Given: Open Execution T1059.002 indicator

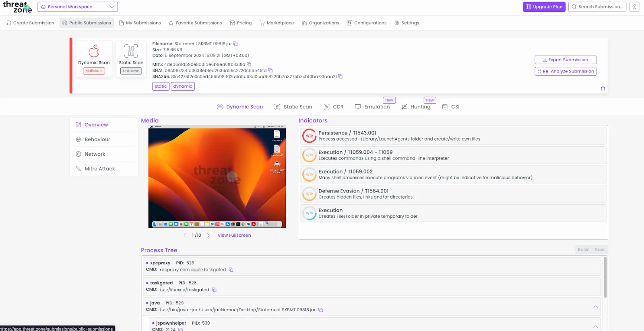Looking at the screenshot, I should (x=453, y=174).
